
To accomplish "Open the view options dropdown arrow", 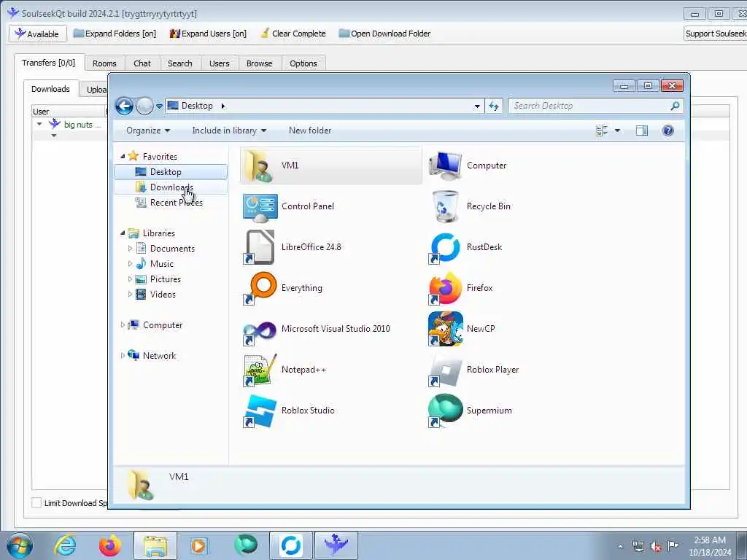I will pos(617,131).
